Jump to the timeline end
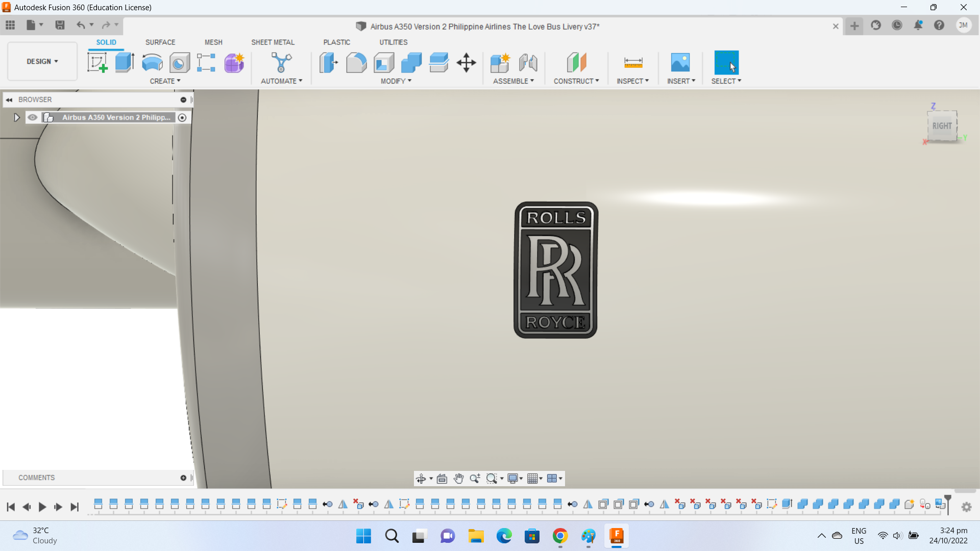980x551 pixels. pyautogui.click(x=75, y=507)
